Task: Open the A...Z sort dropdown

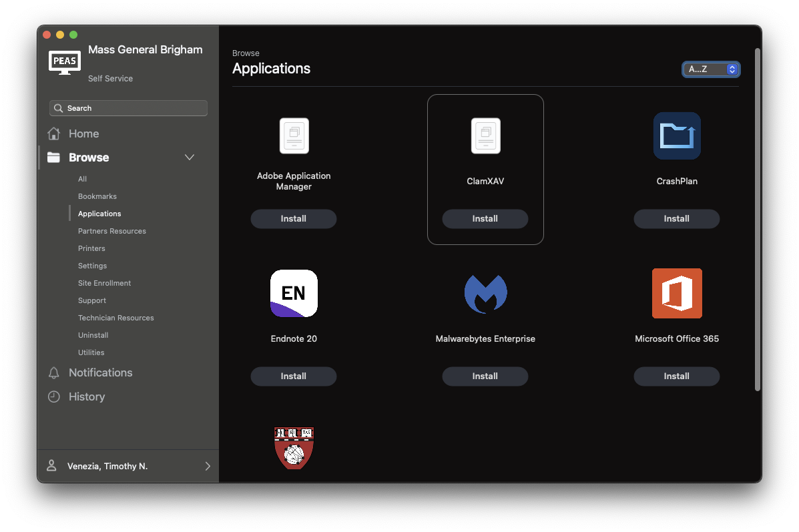Action: (711, 69)
